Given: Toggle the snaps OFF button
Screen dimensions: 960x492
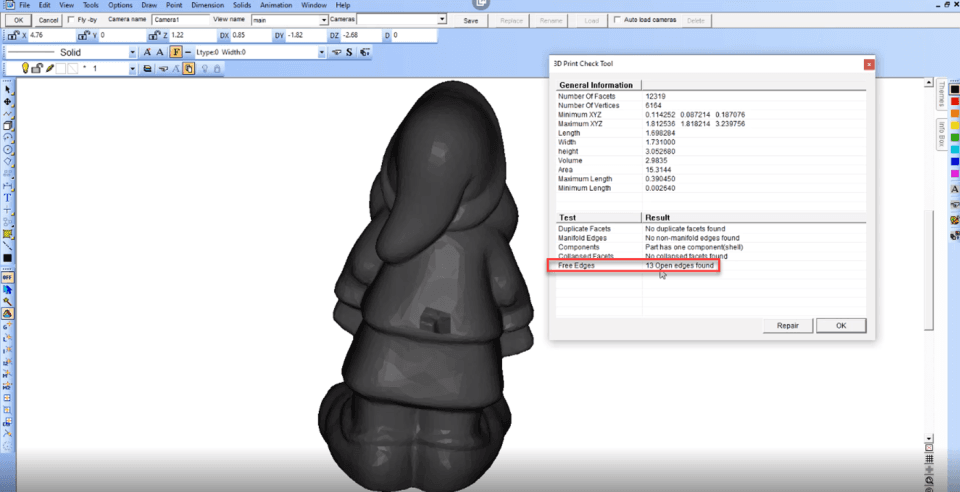Looking at the screenshot, I should pyautogui.click(x=7, y=277).
